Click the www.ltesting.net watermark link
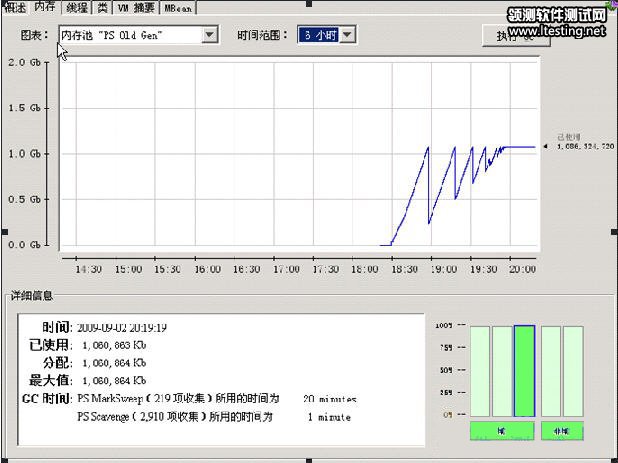Image resolution: width=618 pixels, height=463 pixels. (556, 31)
